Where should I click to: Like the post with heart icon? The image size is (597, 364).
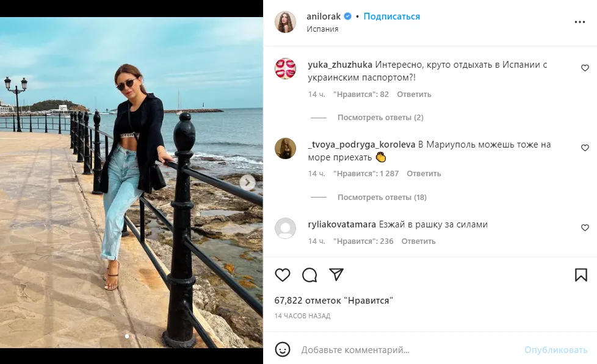click(x=282, y=275)
